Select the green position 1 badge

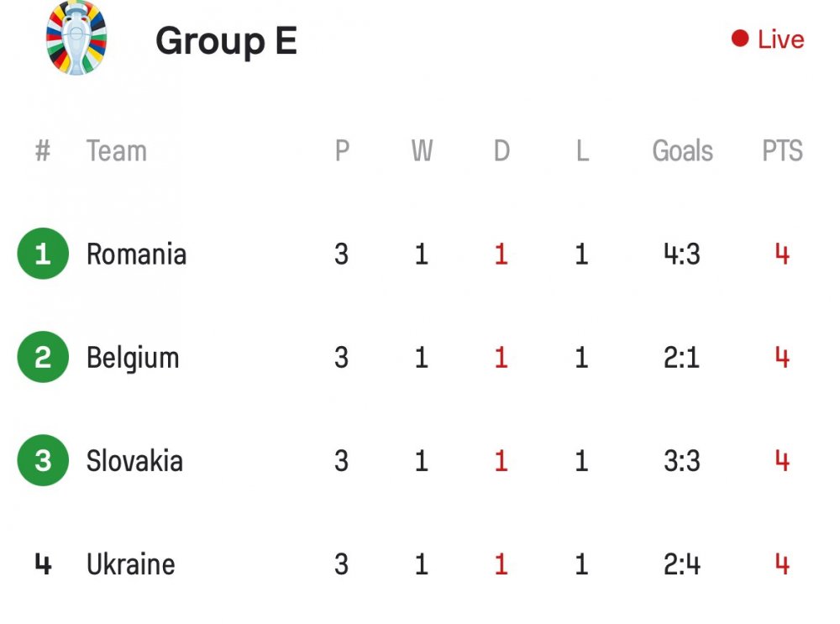click(43, 254)
